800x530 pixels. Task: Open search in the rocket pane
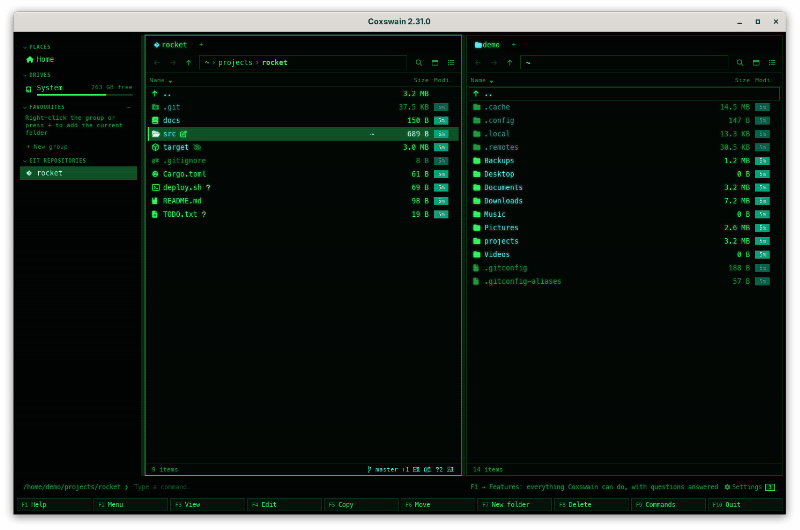click(419, 63)
